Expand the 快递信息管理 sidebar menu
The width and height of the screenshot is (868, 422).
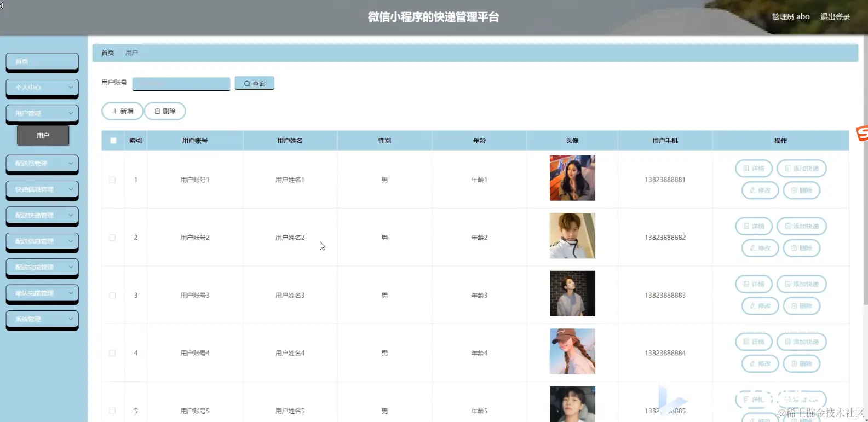click(x=42, y=189)
